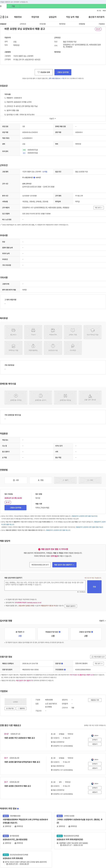Click the 전송 button
The image size is (106, 868).
[94, 587]
